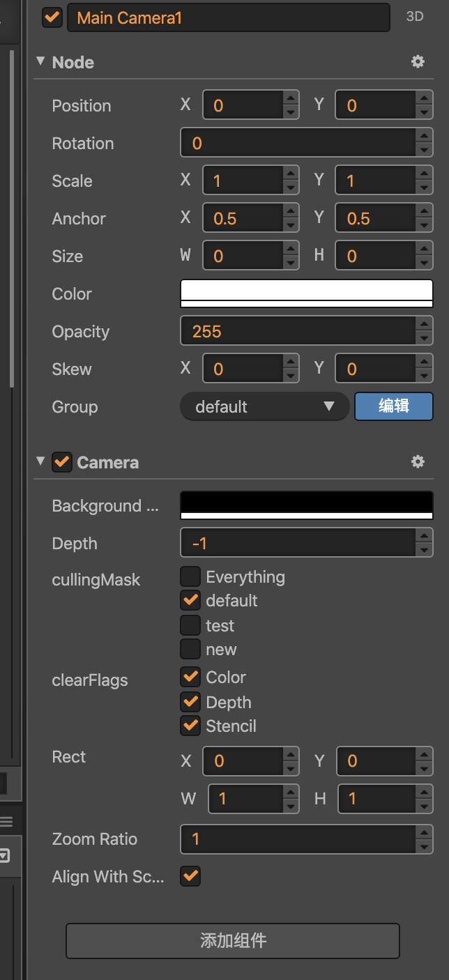Image resolution: width=449 pixels, height=980 pixels.
Task: Collapse the Camera component section
Action: coord(40,461)
